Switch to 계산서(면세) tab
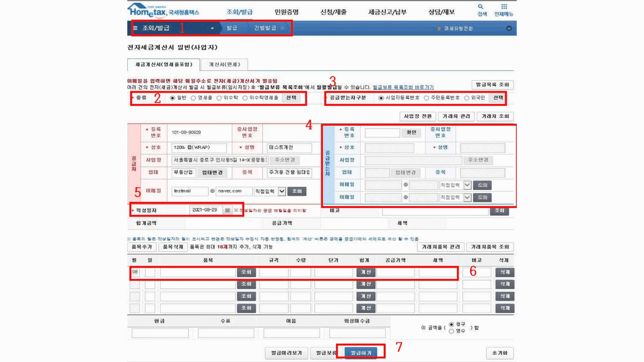644x362 pixels. tap(225, 65)
